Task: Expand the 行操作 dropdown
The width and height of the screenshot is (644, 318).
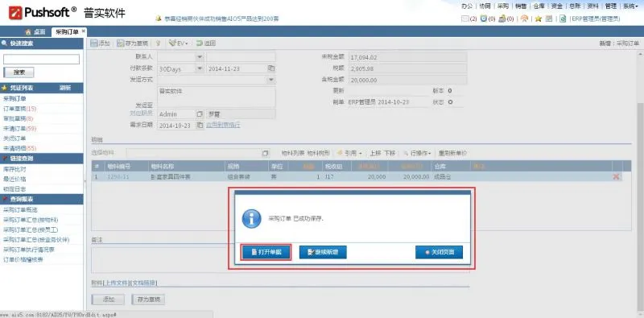Action: click(417, 153)
